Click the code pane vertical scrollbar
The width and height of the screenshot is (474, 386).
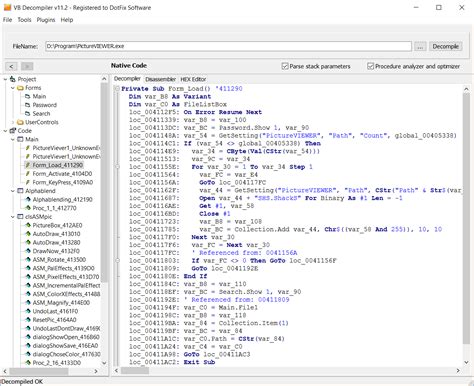(466, 218)
